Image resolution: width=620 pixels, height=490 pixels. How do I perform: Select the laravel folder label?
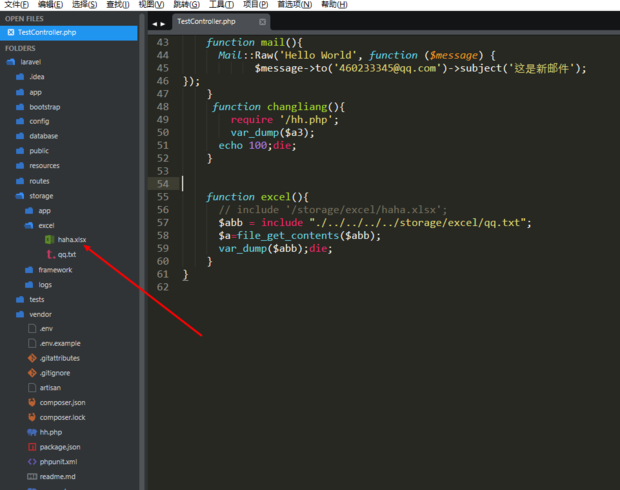(30, 62)
